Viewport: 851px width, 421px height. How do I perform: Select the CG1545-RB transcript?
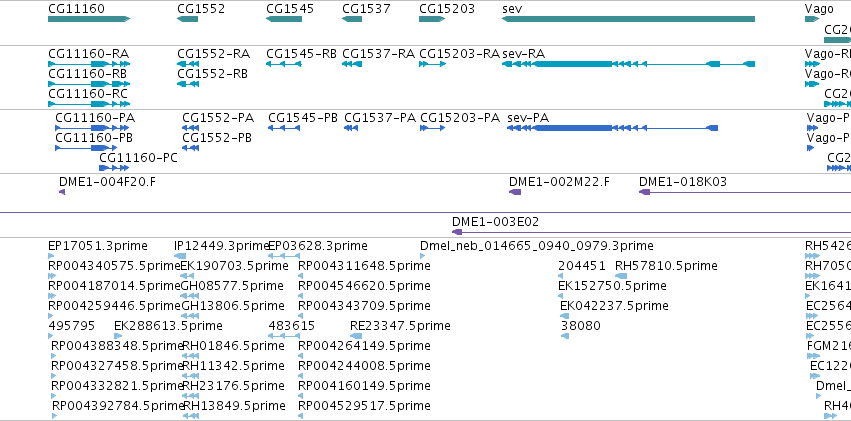coord(284,64)
